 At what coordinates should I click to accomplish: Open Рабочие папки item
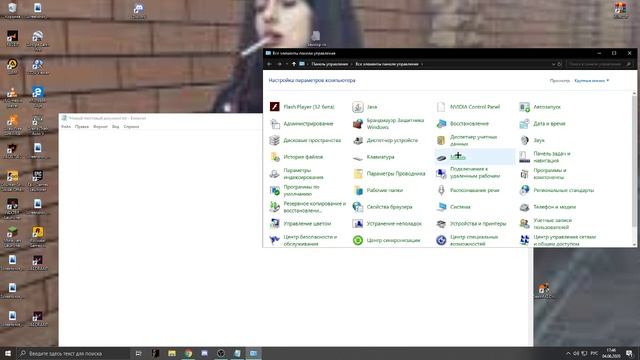[378, 191]
